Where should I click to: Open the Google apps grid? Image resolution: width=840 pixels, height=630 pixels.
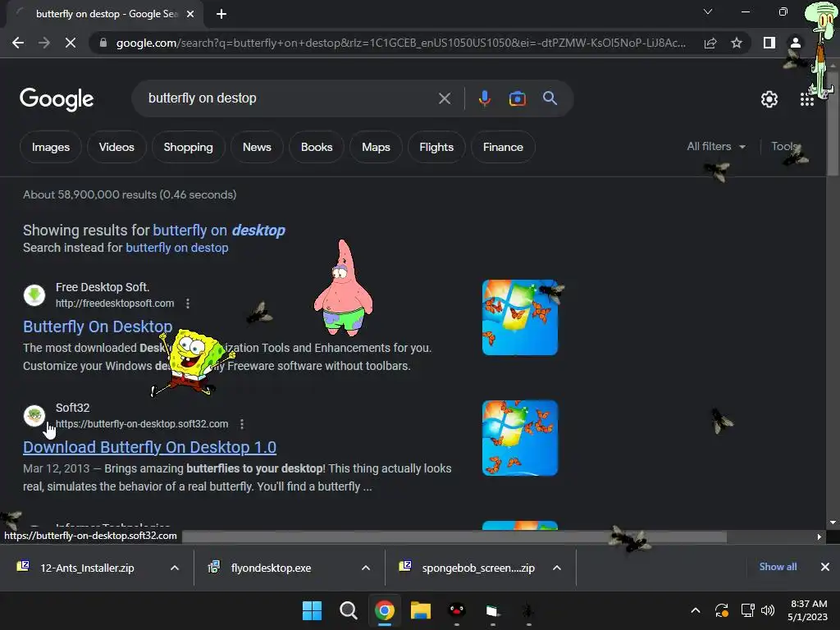point(807,99)
